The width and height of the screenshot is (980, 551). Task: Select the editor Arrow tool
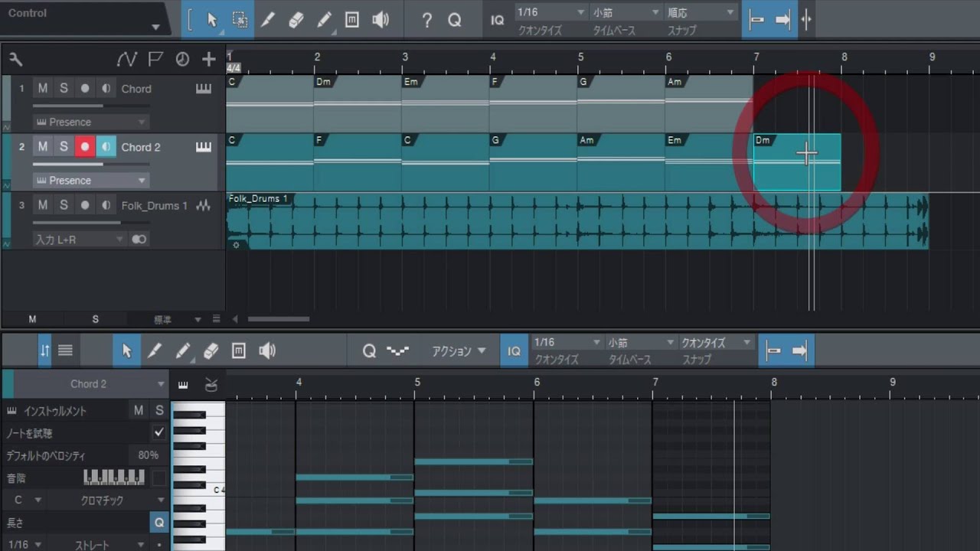[127, 350]
